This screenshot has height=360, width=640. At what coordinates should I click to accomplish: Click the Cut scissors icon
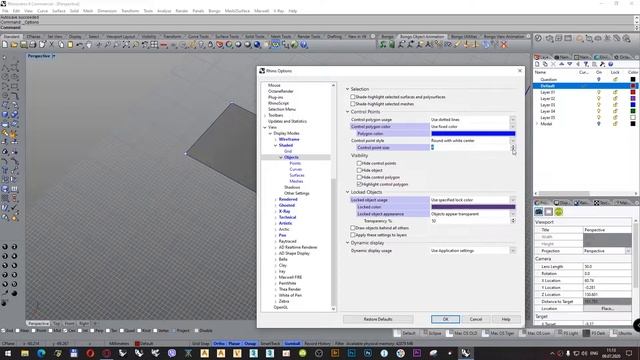point(52,44)
